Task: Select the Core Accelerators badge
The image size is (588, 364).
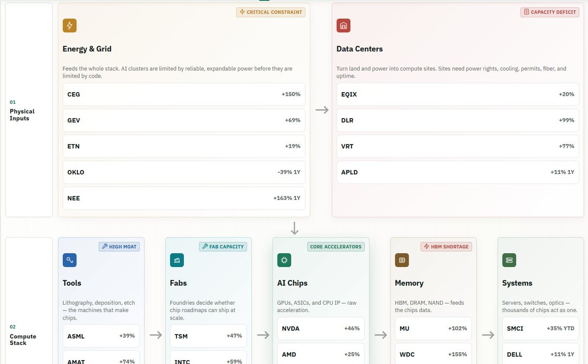Action: pos(336,246)
